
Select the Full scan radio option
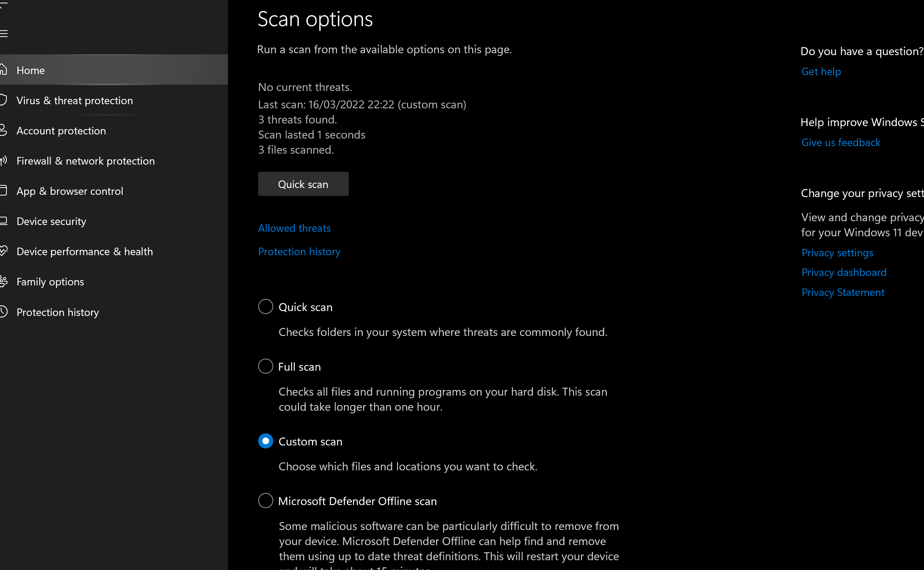[265, 367]
